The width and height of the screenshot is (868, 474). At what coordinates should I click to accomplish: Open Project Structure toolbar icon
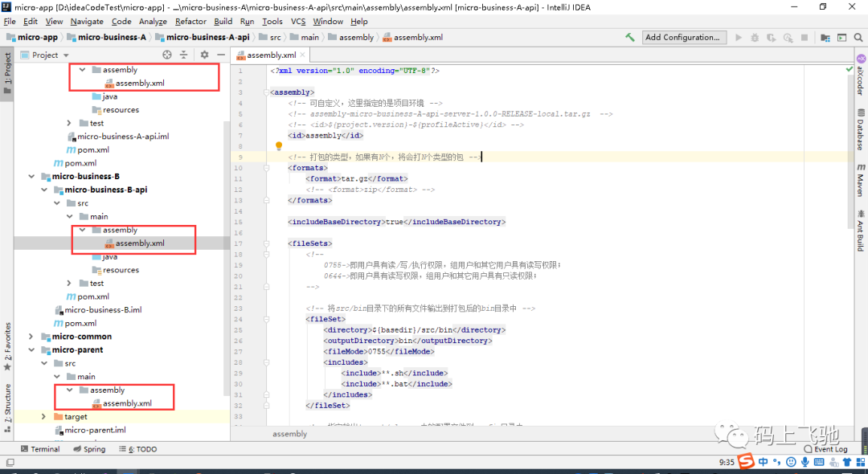point(825,38)
